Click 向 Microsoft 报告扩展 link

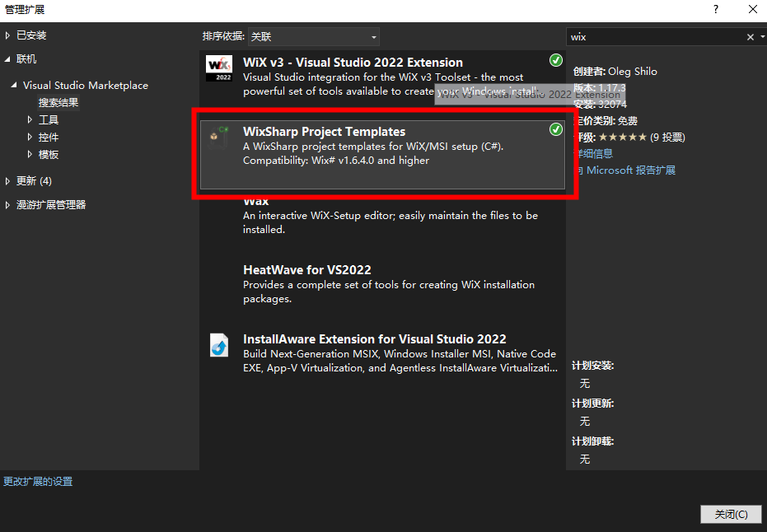(626, 170)
